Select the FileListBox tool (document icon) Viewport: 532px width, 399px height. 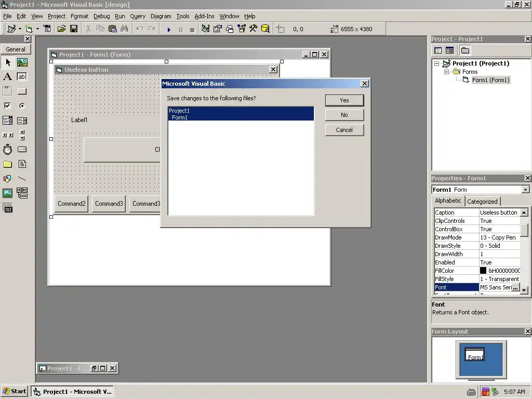click(22, 164)
